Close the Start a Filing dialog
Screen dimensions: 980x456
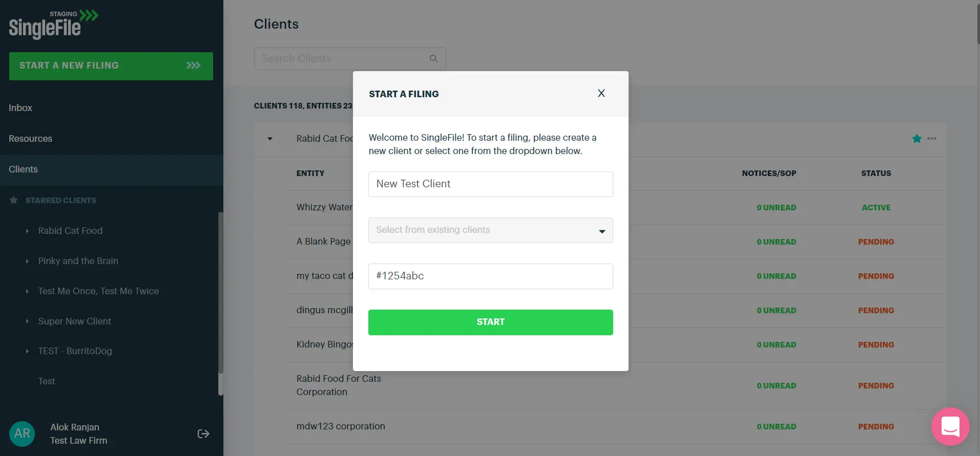tap(601, 93)
